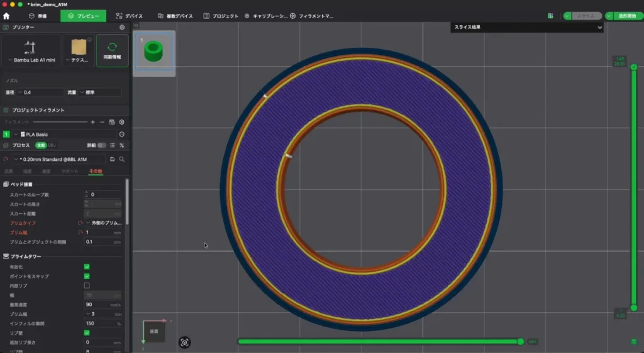The image size is (644, 353).
Task: Click the view orientation cube
Action: tap(153, 331)
